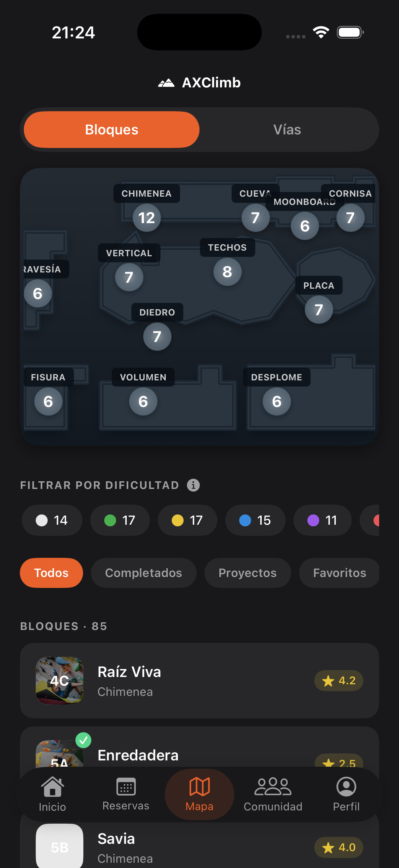Filter by blue difficulty 15
The width and height of the screenshot is (399, 868).
coord(255,520)
